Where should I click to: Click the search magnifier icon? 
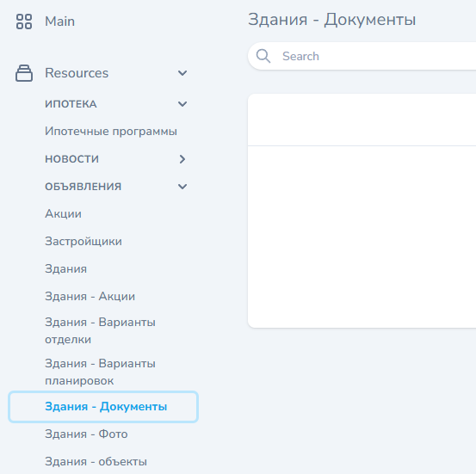[x=263, y=56]
